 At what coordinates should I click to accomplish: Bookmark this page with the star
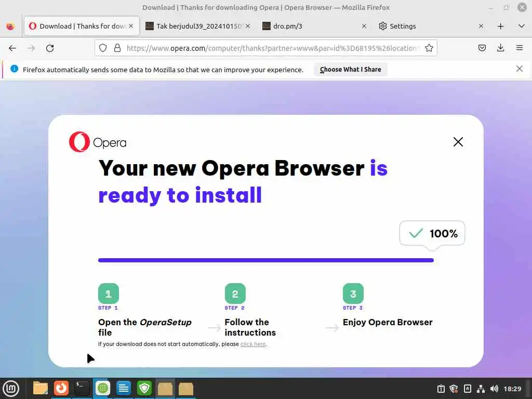(429, 48)
